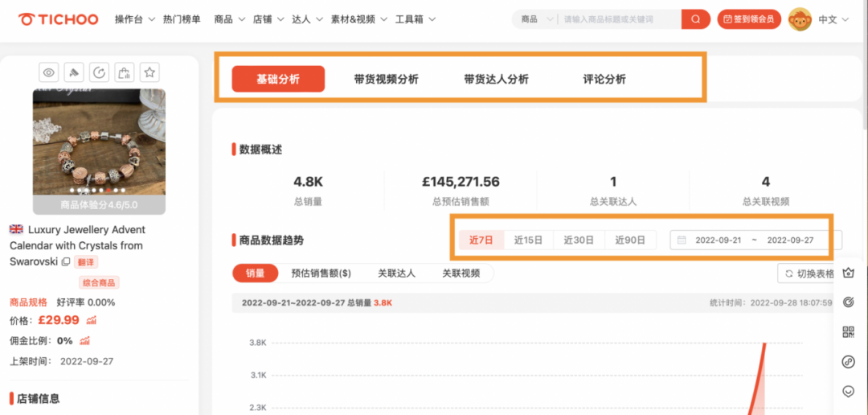Click the hammer/monitor icon above product image

pos(74,72)
